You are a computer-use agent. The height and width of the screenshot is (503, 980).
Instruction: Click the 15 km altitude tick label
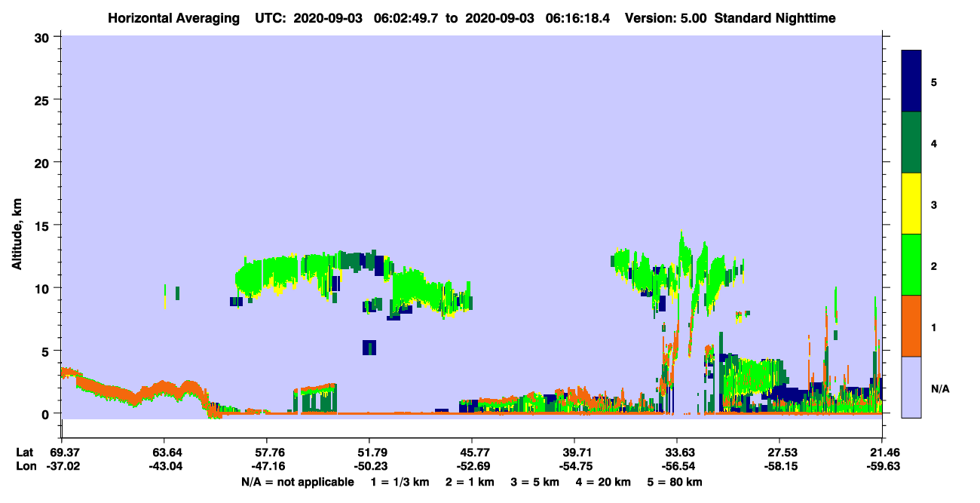(44, 225)
